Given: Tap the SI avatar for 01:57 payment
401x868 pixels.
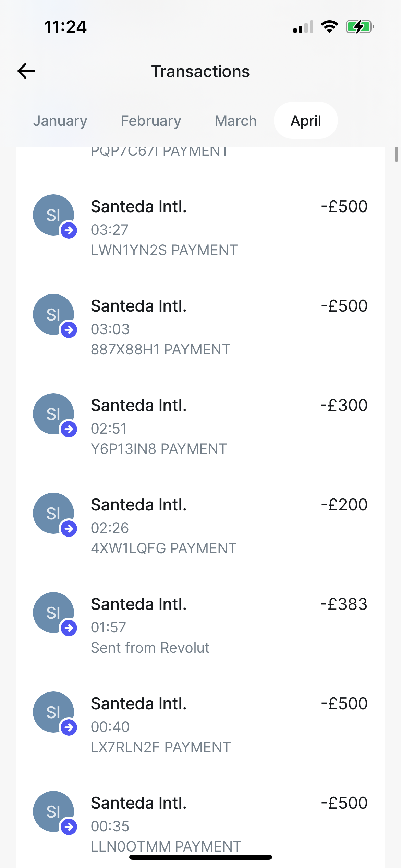Looking at the screenshot, I should coord(53,613).
